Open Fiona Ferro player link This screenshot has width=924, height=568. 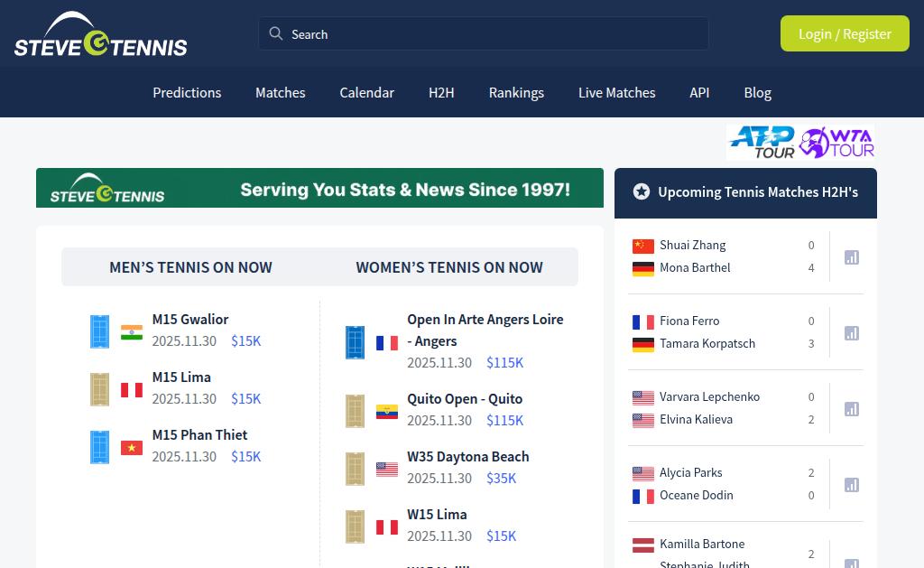tap(689, 321)
